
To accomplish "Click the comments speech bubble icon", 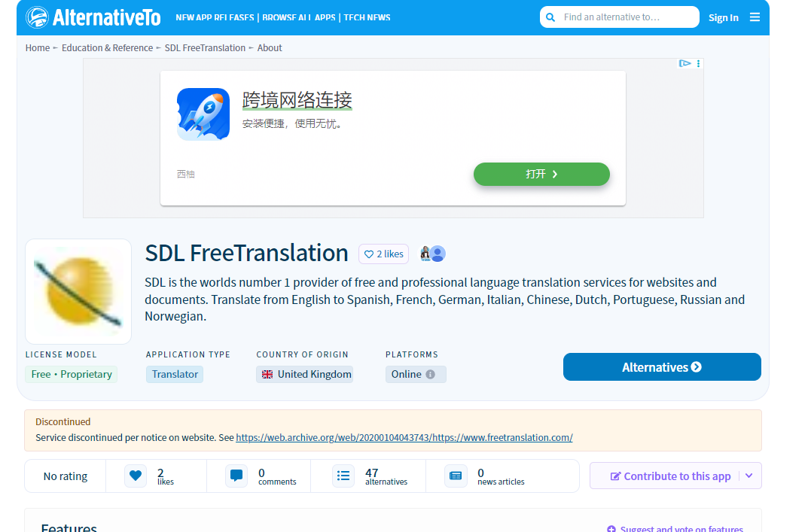I will [x=236, y=476].
